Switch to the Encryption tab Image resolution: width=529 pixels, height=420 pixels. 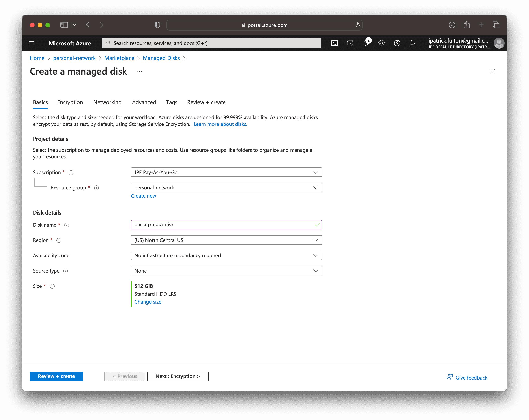pos(70,102)
